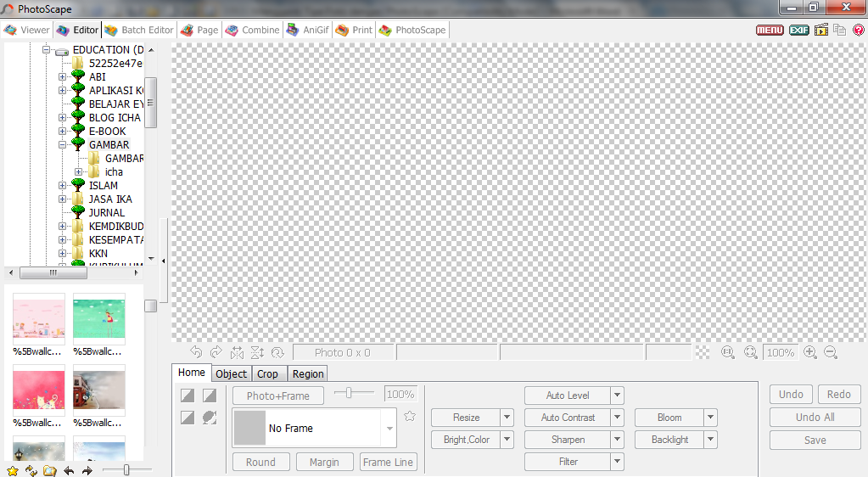Open the Auto Level dropdown arrow
The width and height of the screenshot is (868, 477).
click(617, 395)
